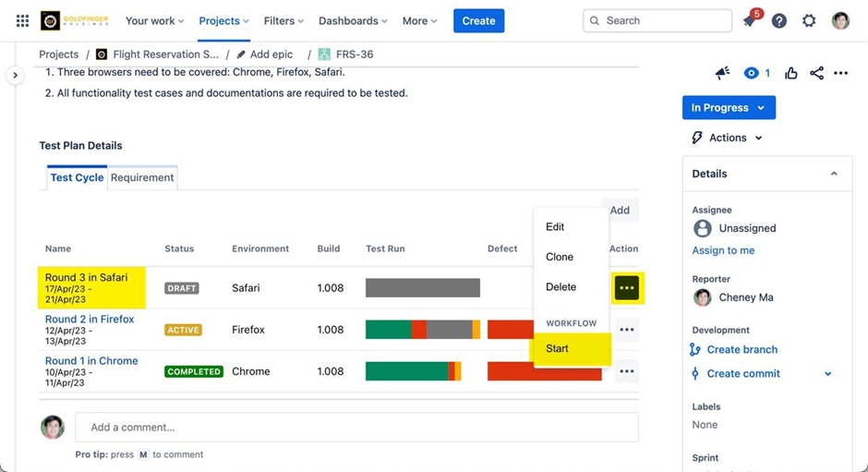Open the In Progress status dropdown
868x472 pixels.
pos(729,108)
